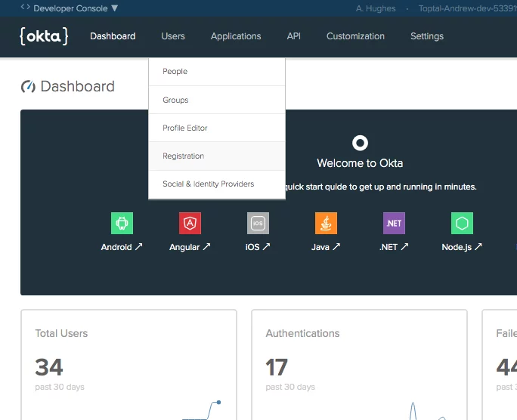
Task: Go to the Dashboard nav tab
Action: pos(113,36)
